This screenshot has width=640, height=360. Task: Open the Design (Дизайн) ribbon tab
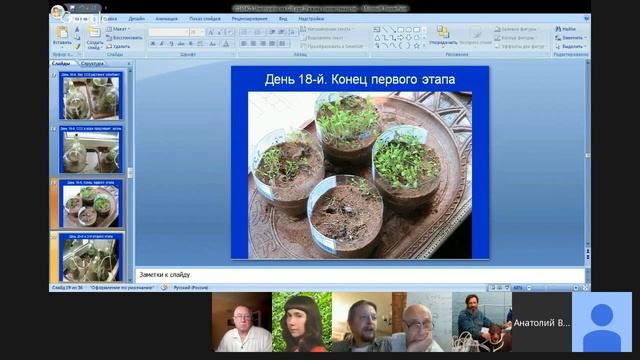136,19
